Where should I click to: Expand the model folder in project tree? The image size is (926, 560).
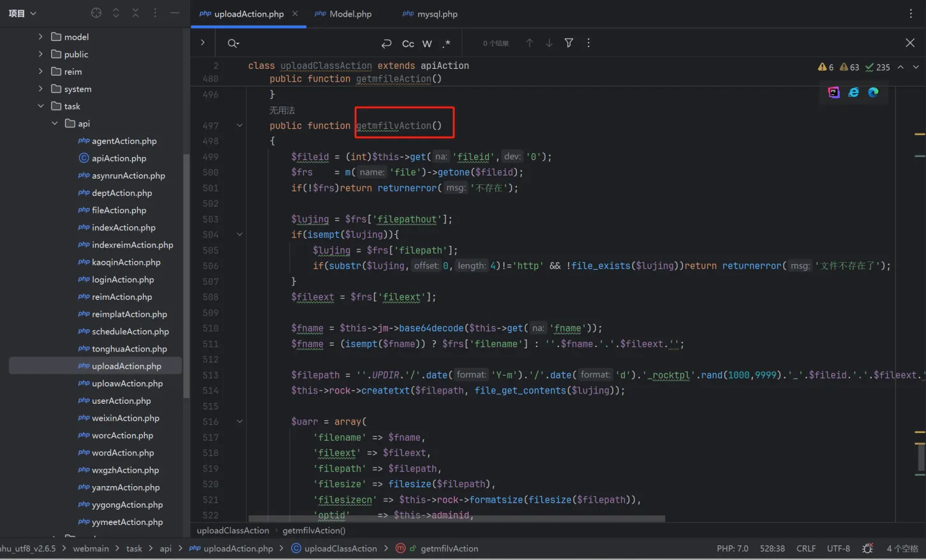pyautogui.click(x=41, y=37)
